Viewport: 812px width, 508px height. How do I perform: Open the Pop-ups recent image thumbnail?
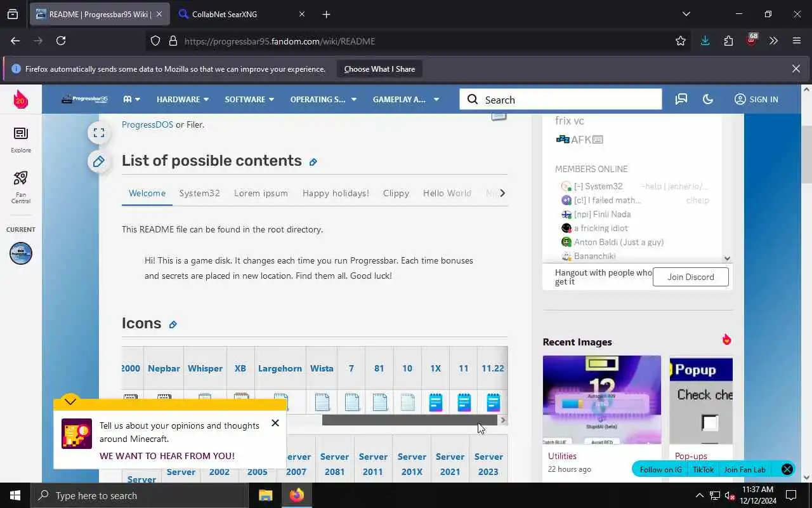click(x=701, y=400)
